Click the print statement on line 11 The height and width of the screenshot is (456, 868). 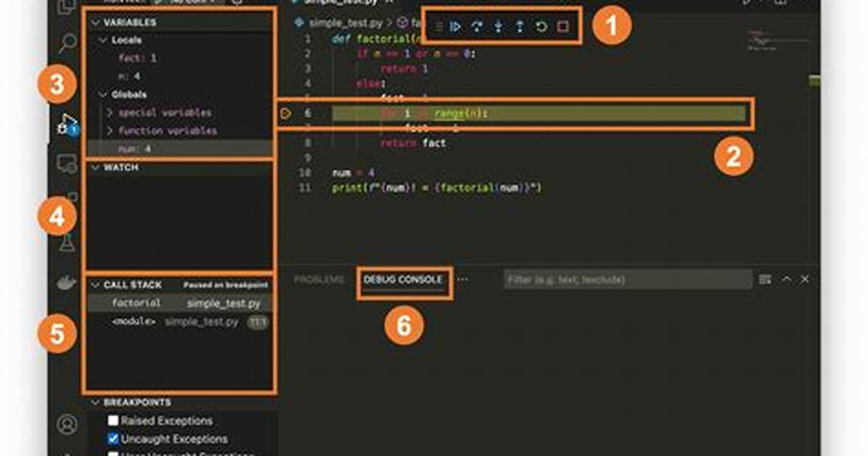[x=436, y=188]
